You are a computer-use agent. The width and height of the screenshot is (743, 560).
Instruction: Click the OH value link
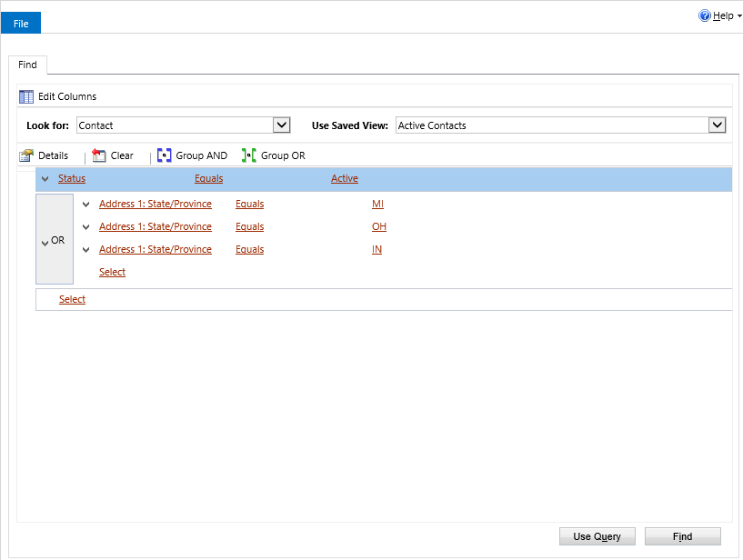pyautogui.click(x=379, y=227)
